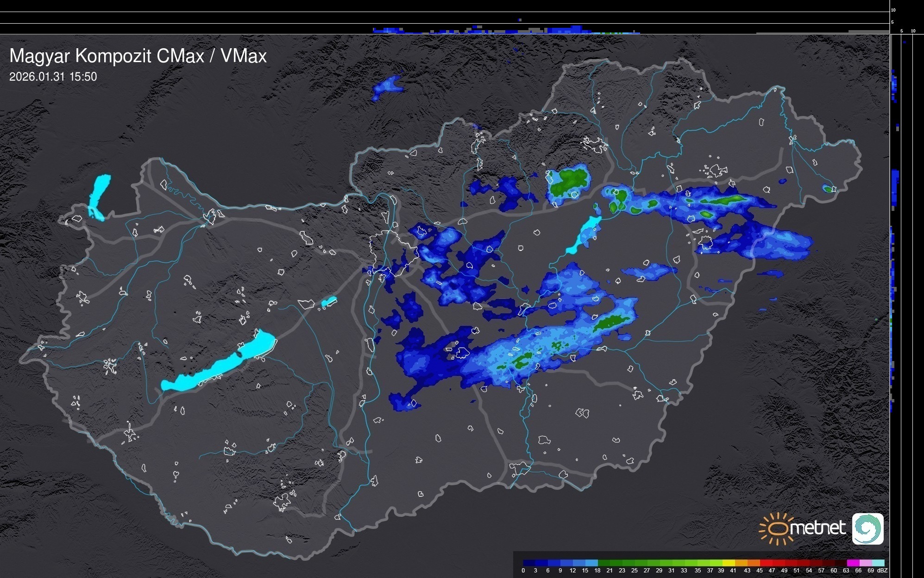Click the 10 label on right VMax panel
This screenshot has height=578, width=924.
tap(913, 31)
